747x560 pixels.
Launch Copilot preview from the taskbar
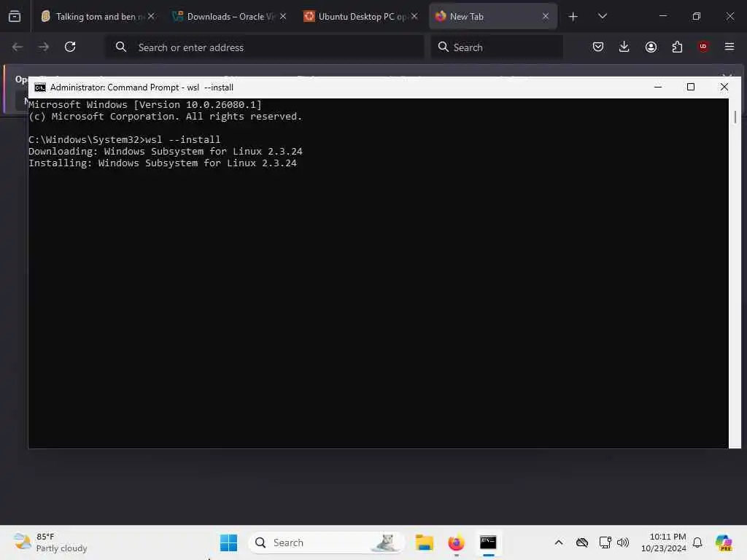pyautogui.click(x=724, y=542)
